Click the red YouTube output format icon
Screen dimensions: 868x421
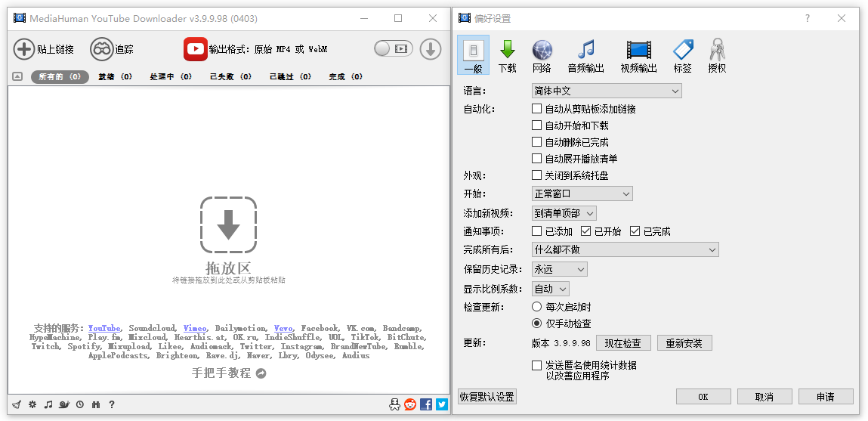coord(195,49)
